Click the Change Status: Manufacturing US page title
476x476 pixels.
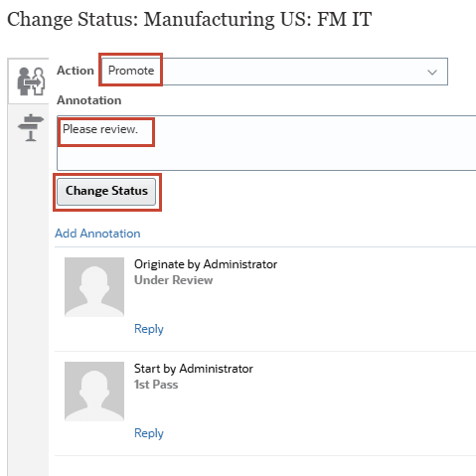[189, 20]
